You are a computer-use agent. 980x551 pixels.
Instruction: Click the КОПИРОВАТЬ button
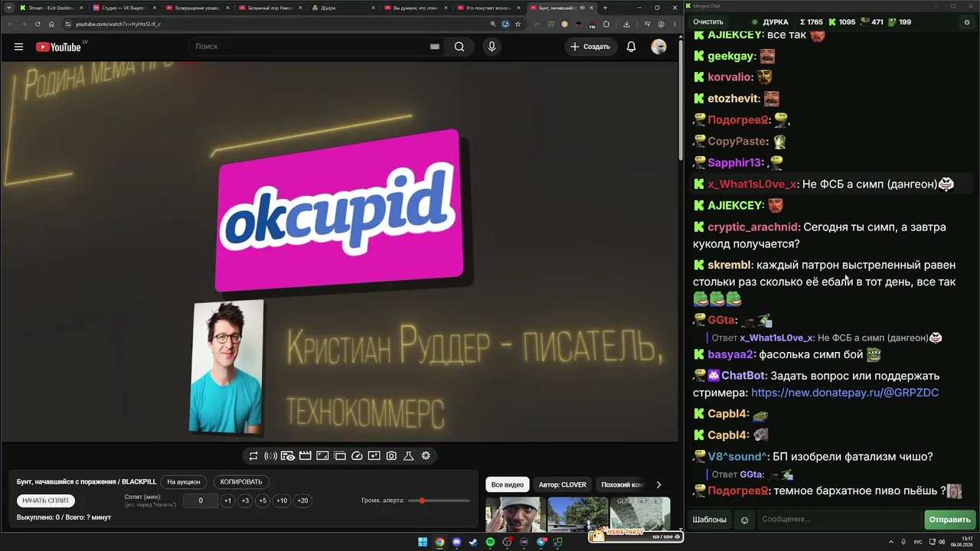pyautogui.click(x=241, y=482)
